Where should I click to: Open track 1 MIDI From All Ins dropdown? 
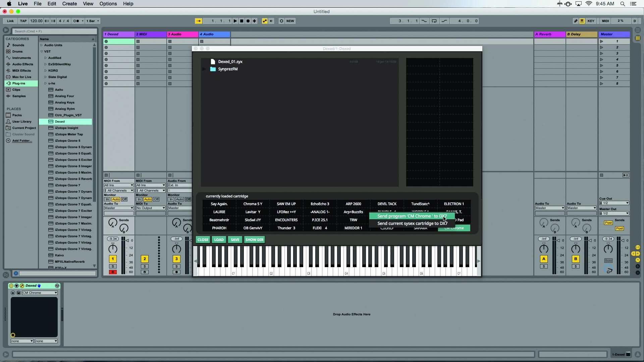119,185
